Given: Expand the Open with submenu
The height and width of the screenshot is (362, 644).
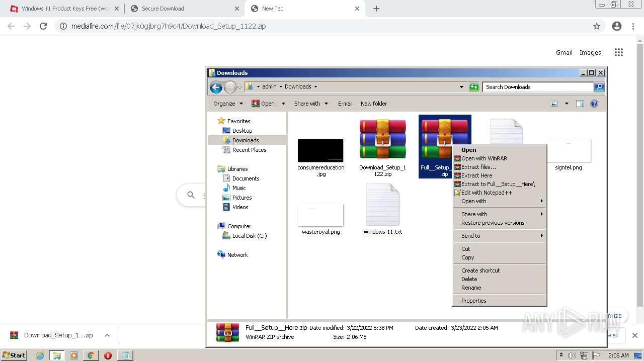Looking at the screenshot, I should 499,201.
